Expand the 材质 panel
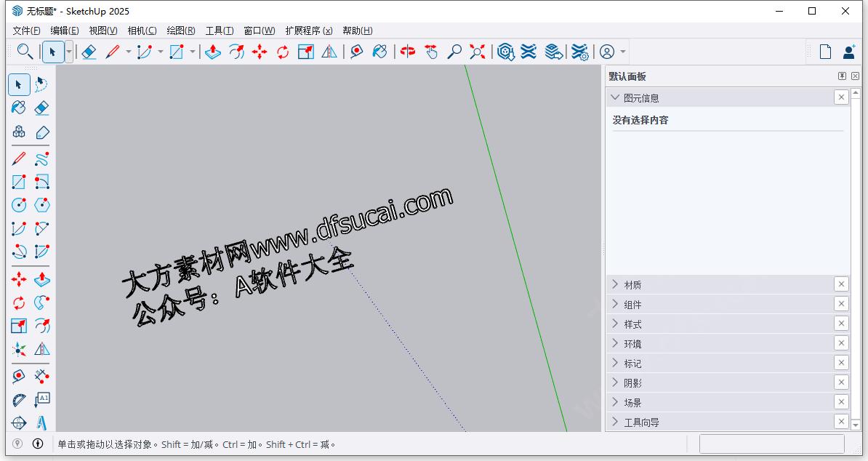Screen dimensions: 868x461 (614, 284)
